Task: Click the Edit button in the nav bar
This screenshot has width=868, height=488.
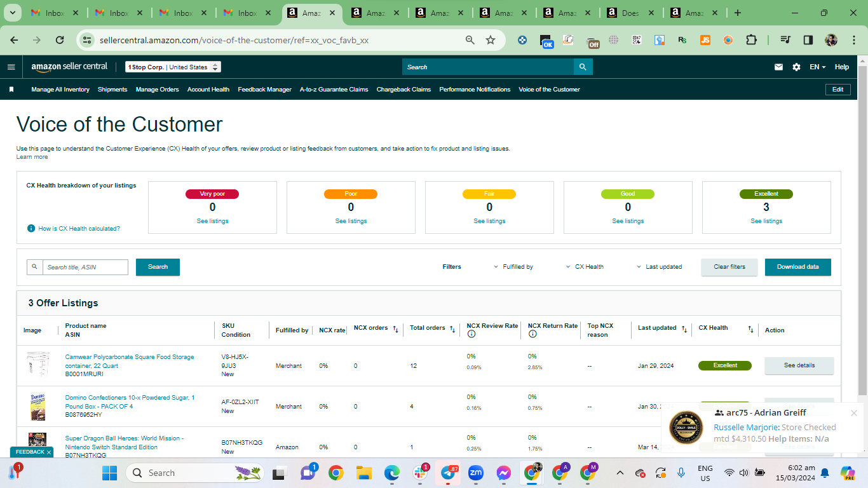Action: 837,90
